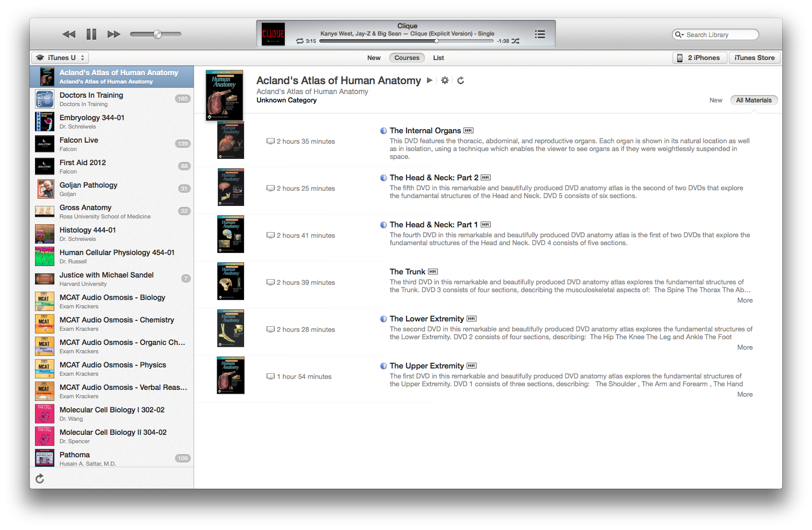
Task: Open The Head & Neck: Part 1
Action: [x=434, y=225]
